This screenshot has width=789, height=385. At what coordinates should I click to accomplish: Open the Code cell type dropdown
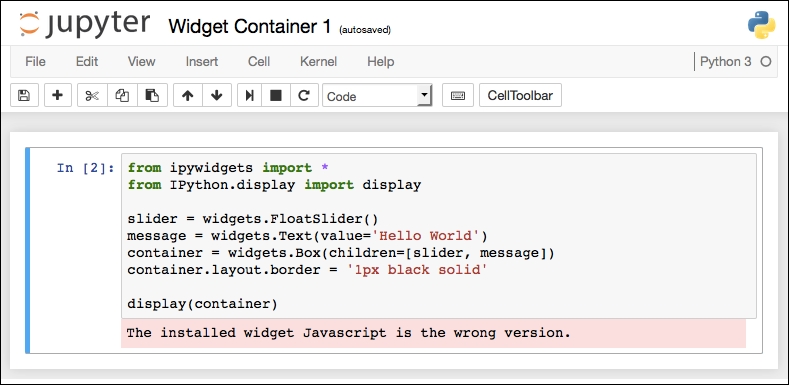[377, 96]
